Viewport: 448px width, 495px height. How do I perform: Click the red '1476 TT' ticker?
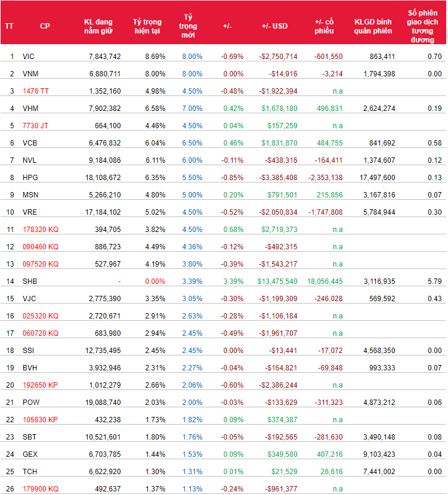click(x=36, y=91)
